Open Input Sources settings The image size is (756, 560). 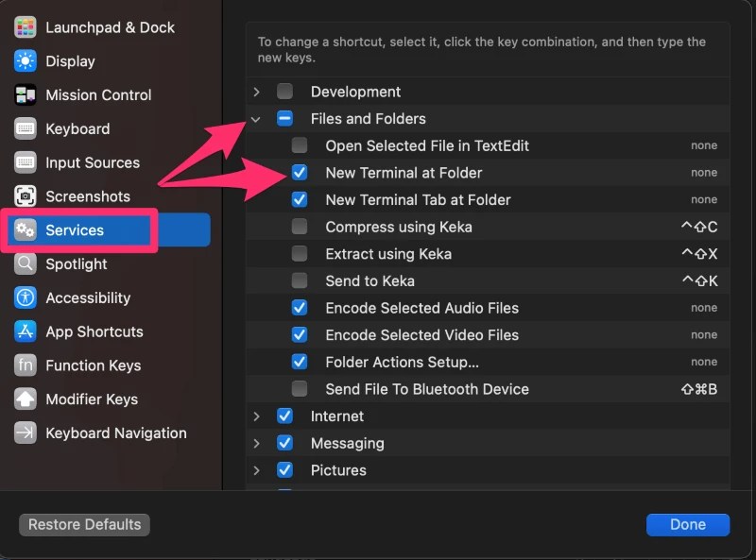(91, 162)
